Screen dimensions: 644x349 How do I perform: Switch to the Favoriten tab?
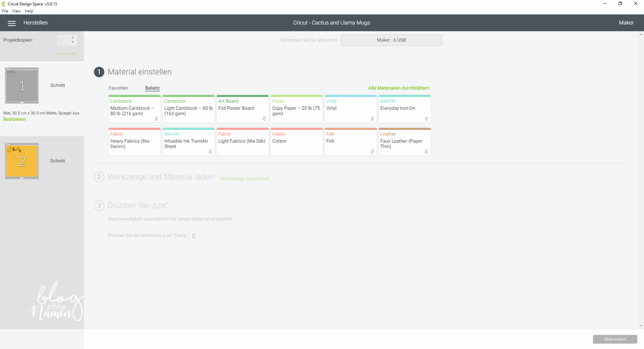(118, 88)
